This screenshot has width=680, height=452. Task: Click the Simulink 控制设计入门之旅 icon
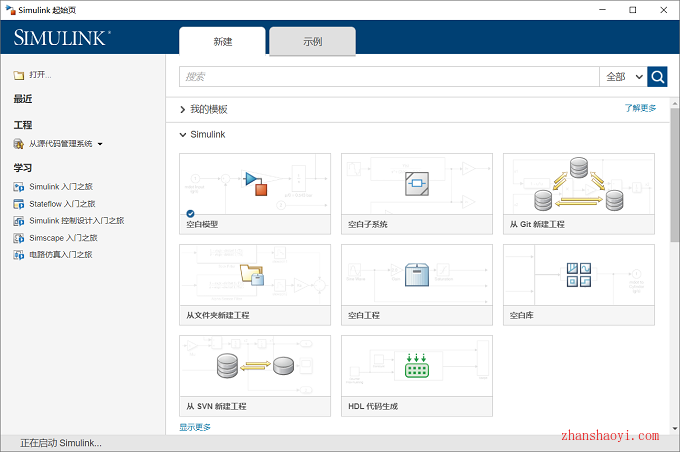pyautogui.click(x=19, y=221)
